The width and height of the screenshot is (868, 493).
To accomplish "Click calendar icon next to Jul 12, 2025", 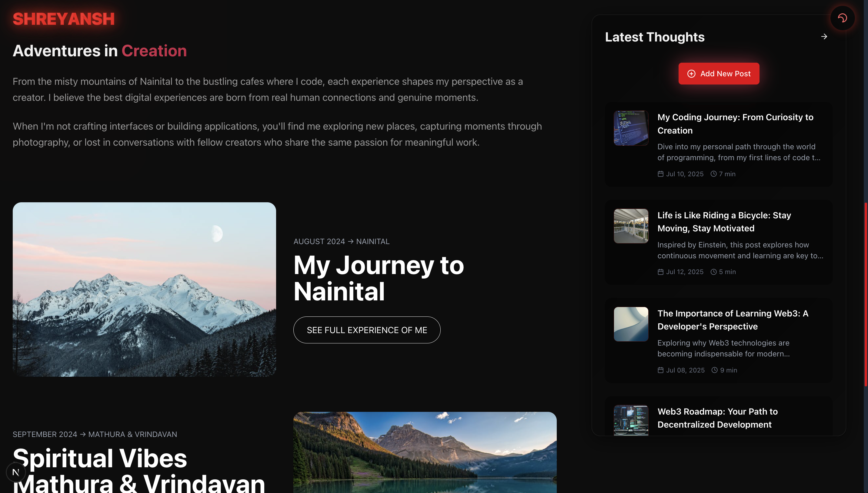I will (660, 272).
